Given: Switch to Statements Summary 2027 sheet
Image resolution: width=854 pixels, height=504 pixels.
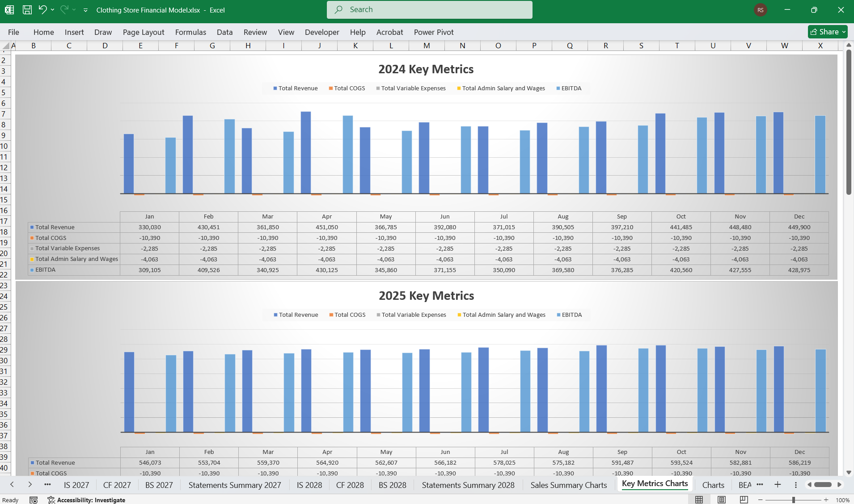Looking at the screenshot, I should [x=235, y=485].
